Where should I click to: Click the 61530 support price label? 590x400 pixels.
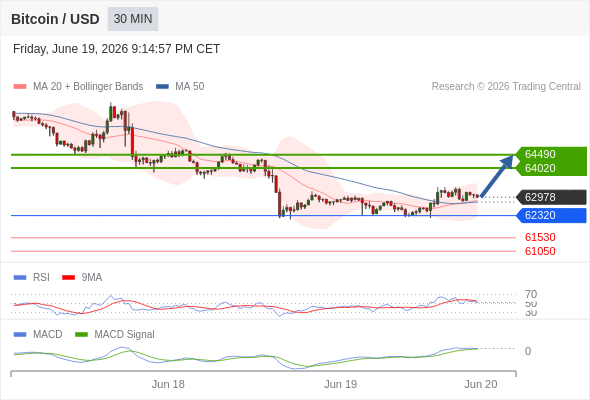tap(540, 237)
